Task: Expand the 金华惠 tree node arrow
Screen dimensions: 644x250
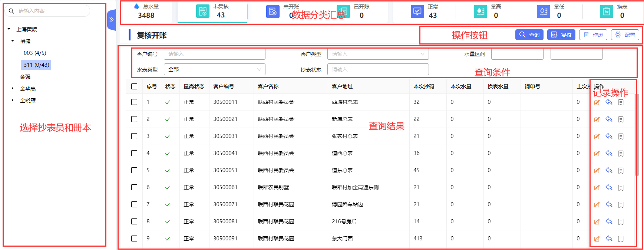Action: (x=13, y=88)
